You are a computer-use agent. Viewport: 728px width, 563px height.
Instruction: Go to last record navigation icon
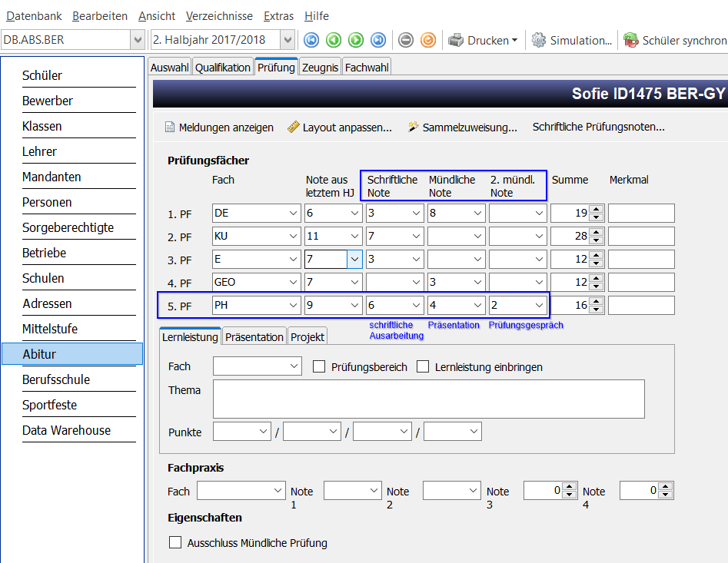378,41
